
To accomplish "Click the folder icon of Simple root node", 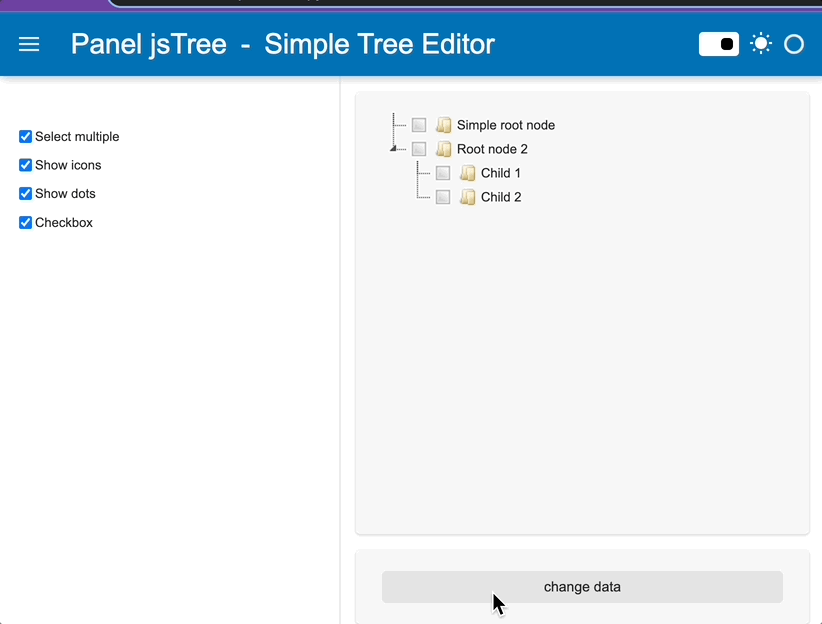I will [x=443, y=124].
